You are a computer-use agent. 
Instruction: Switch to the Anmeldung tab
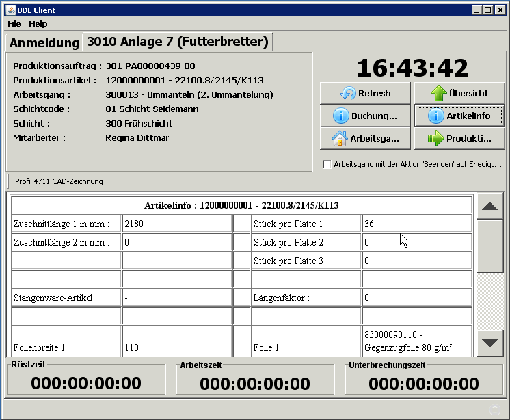pyautogui.click(x=44, y=42)
